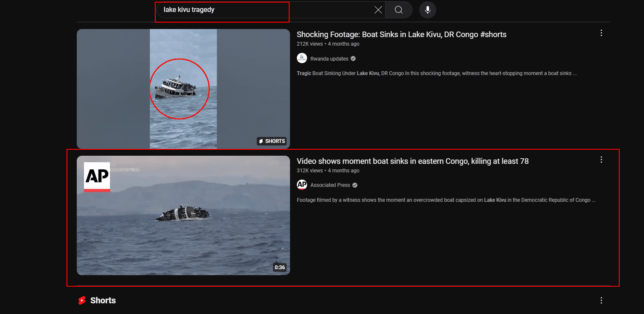Viewport: 644px width, 314px height.
Task: Click the SHORTS badge on first thumbnail
Action: click(x=272, y=141)
